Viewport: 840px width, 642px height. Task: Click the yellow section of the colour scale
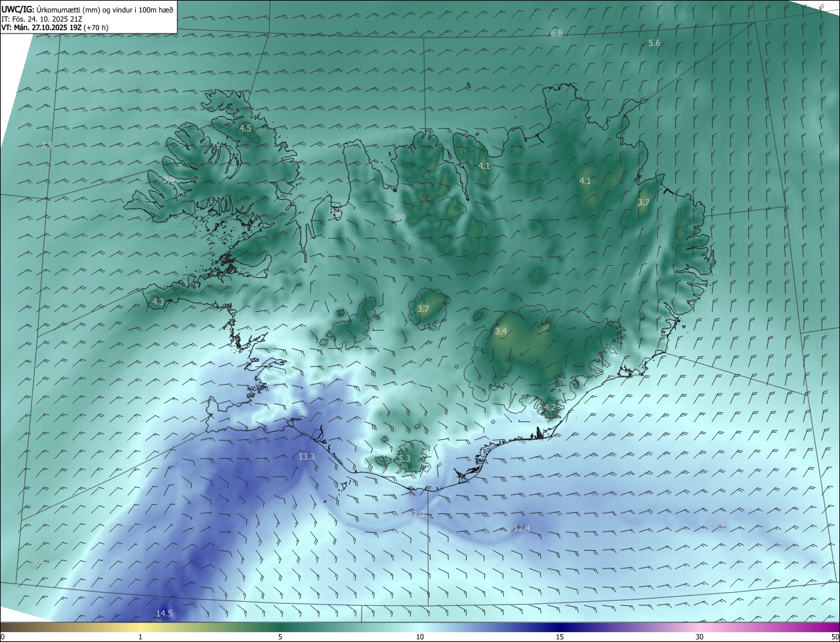[140, 627]
